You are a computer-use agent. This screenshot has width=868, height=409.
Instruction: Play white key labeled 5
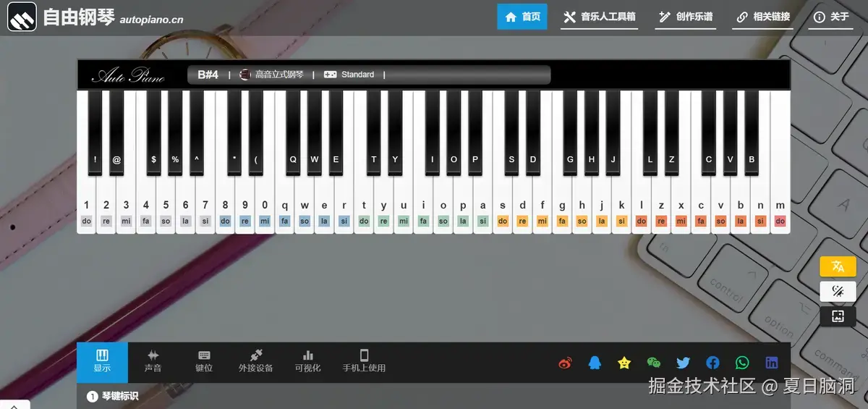(x=166, y=206)
